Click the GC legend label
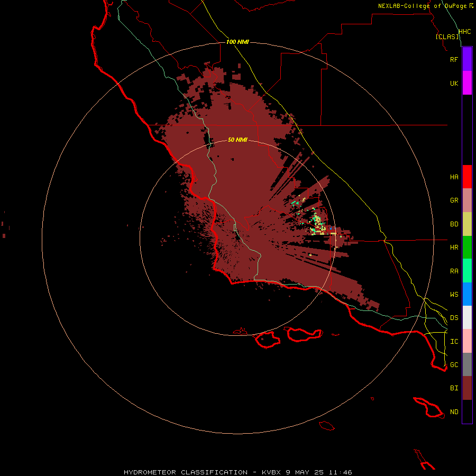 point(454,365)
